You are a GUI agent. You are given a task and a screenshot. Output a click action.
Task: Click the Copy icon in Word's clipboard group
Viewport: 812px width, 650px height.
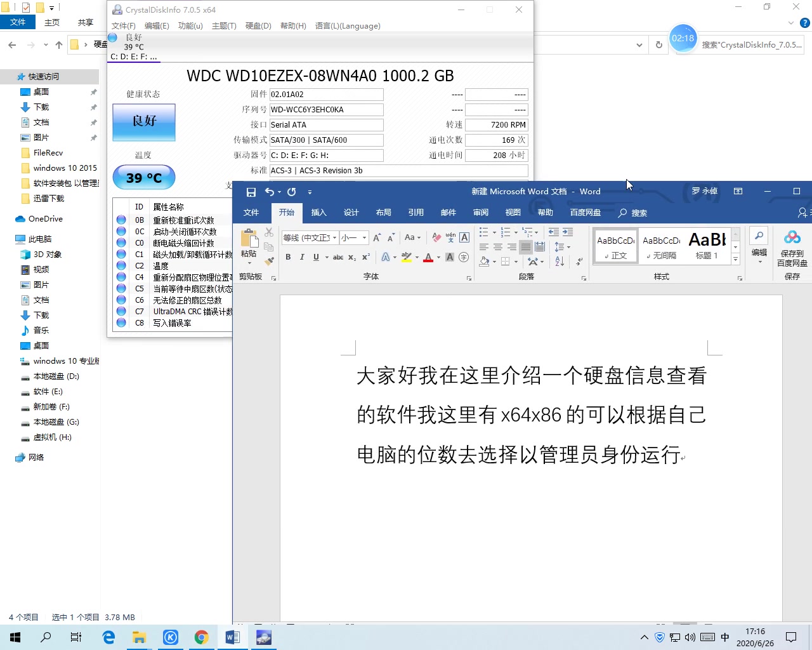point(269,246)
